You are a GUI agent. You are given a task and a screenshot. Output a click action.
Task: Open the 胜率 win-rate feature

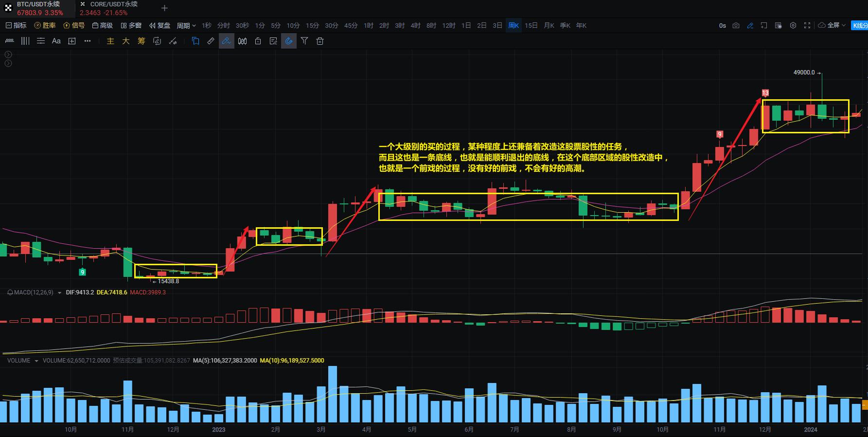click(x=45, y=25)
